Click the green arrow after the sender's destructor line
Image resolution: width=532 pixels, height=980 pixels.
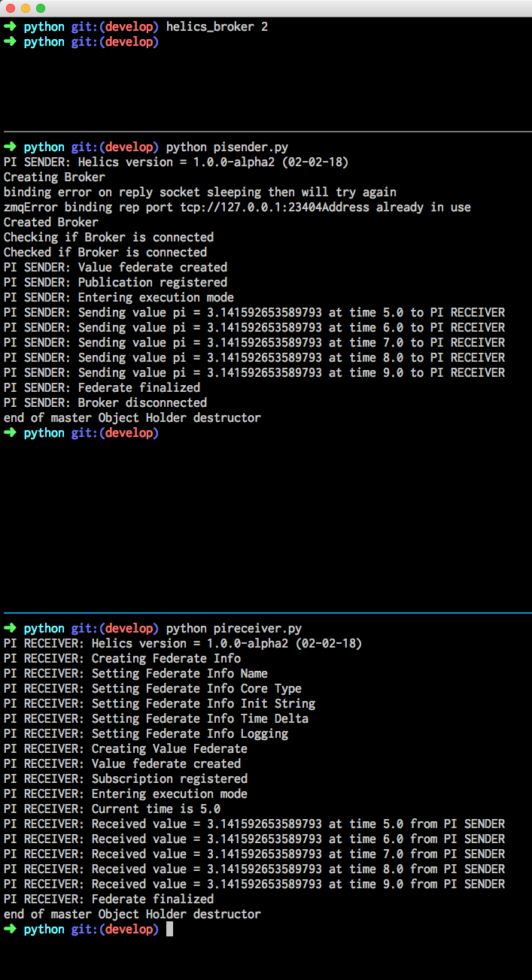(x=11, y=432)
